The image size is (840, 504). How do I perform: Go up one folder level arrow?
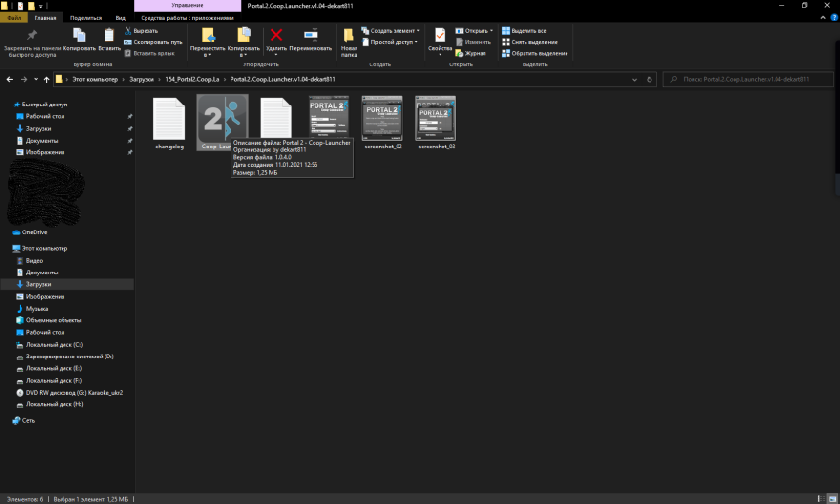(47, 79)
